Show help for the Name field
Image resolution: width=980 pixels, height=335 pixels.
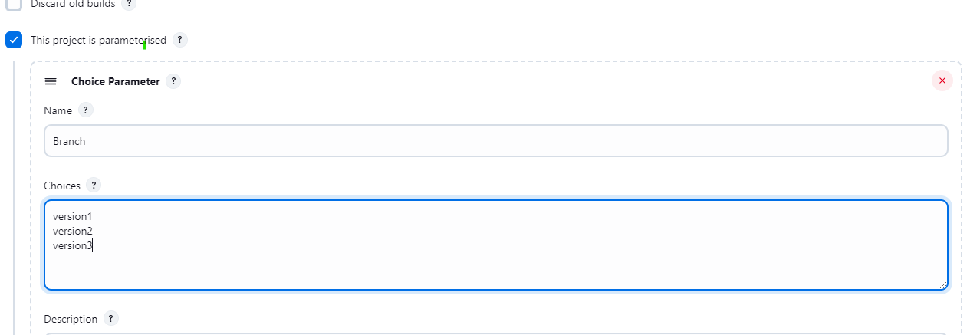(86, 110)
